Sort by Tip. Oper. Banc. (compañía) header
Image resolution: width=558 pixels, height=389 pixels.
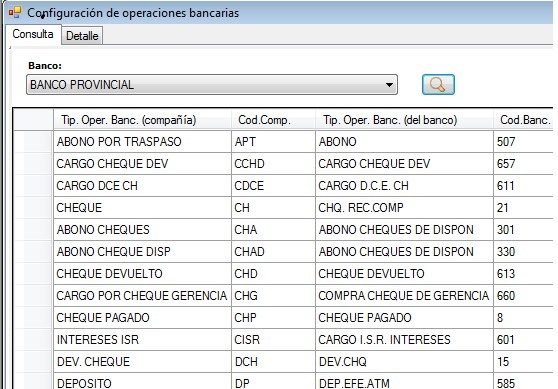[142, 120]
